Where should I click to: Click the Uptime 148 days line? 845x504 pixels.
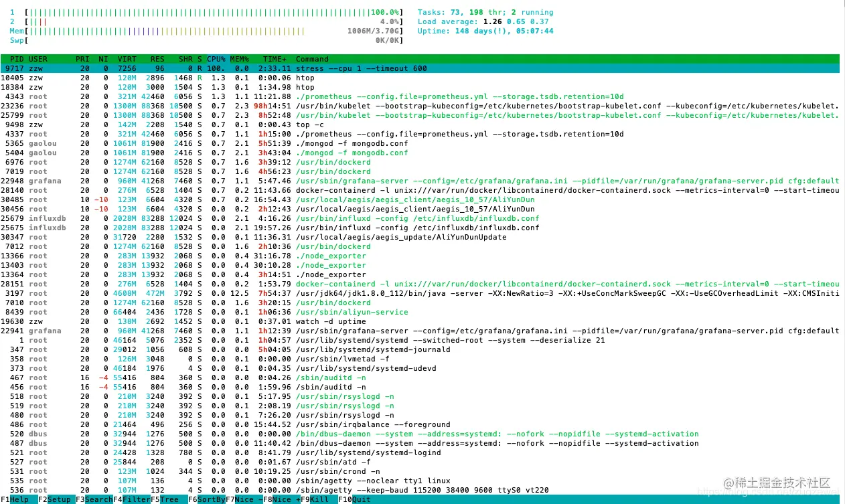pyautogui.click(x=485, y=31)
